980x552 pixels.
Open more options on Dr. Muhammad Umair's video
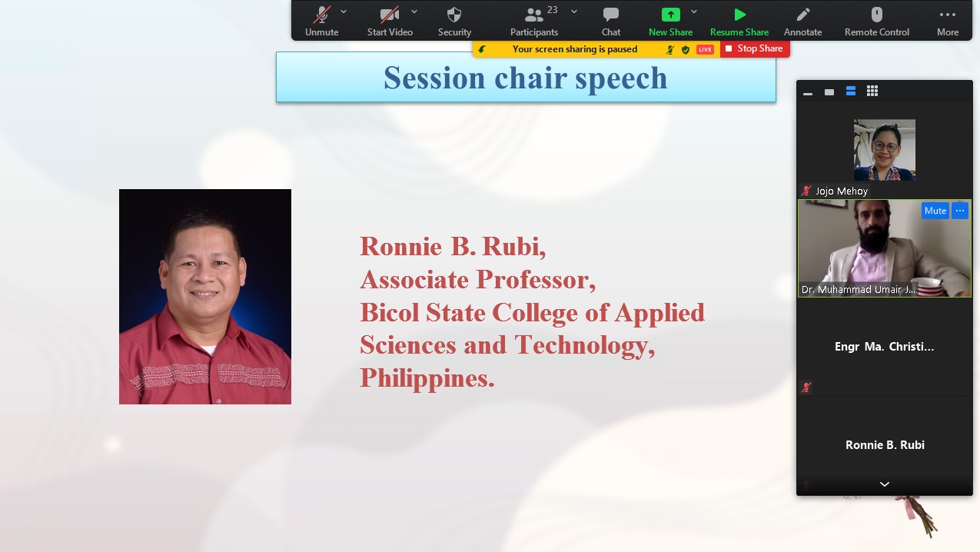[x=960, y=211]
